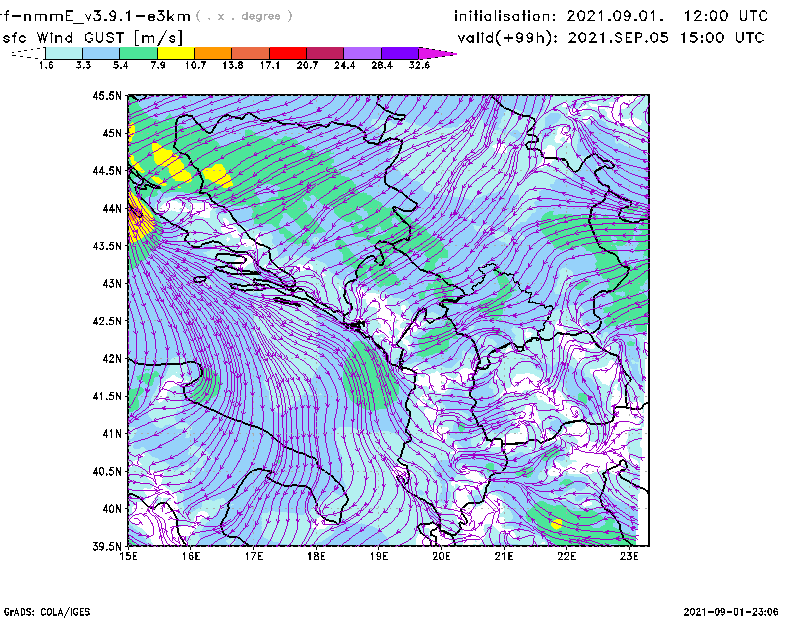
Task: Click the 10.7 legend value
Action: (195, 65)
